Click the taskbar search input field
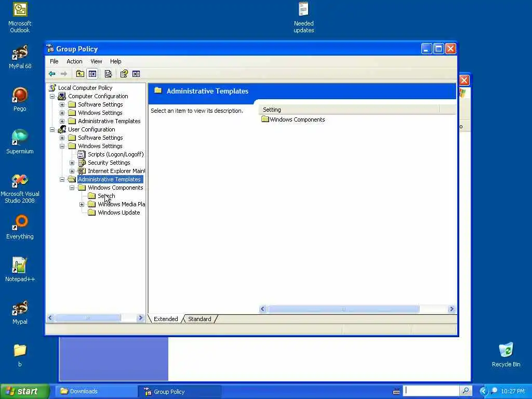Screen dimensions: 532x399 (431, 391)
